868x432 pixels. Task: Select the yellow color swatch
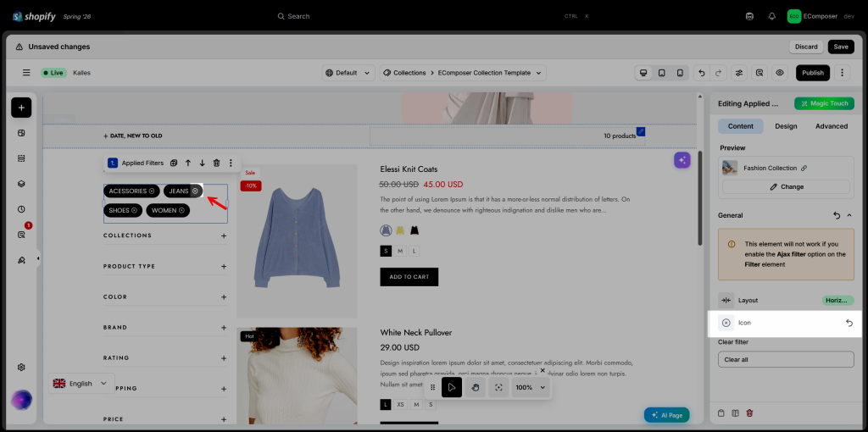click(400, 230)
